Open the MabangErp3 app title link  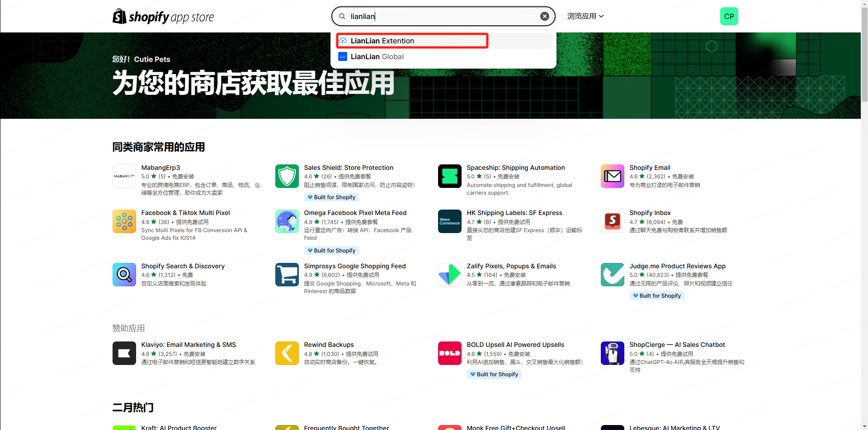pos(160,168)
